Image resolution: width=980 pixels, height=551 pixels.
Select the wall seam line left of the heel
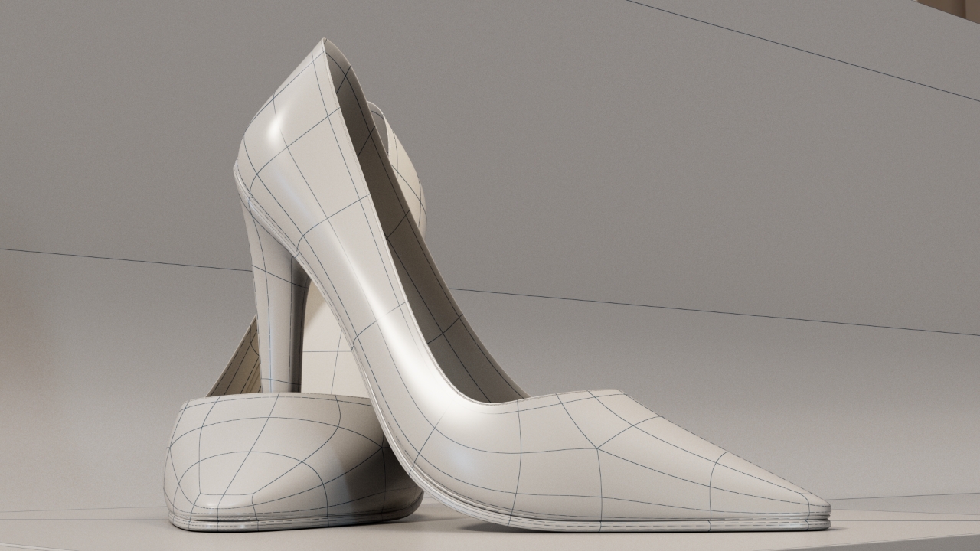point(115,259)
